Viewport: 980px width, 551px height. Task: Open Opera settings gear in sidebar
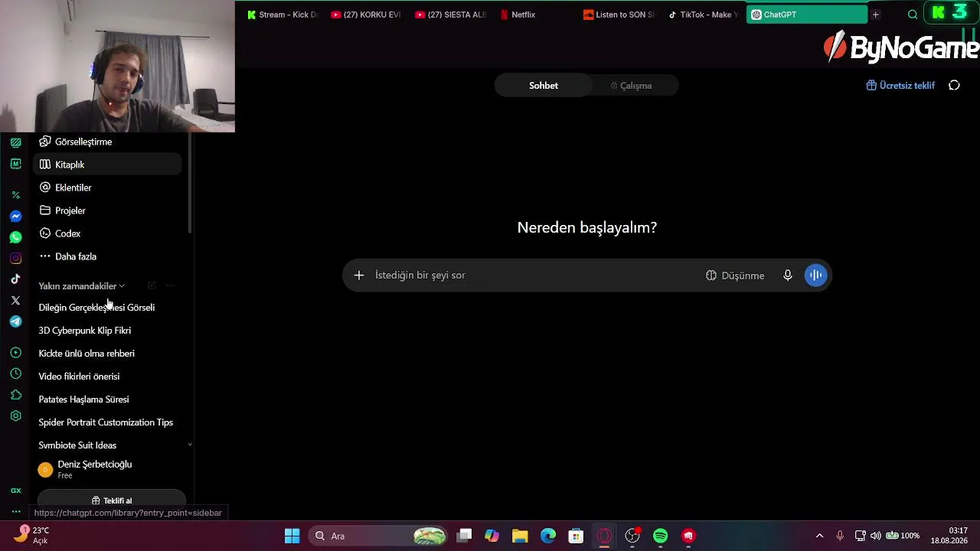pos(15,416)
